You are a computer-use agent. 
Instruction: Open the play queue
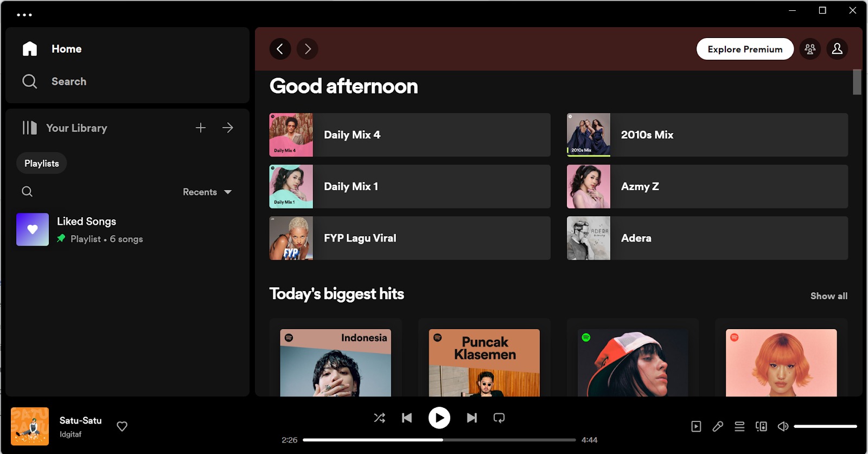739,426
